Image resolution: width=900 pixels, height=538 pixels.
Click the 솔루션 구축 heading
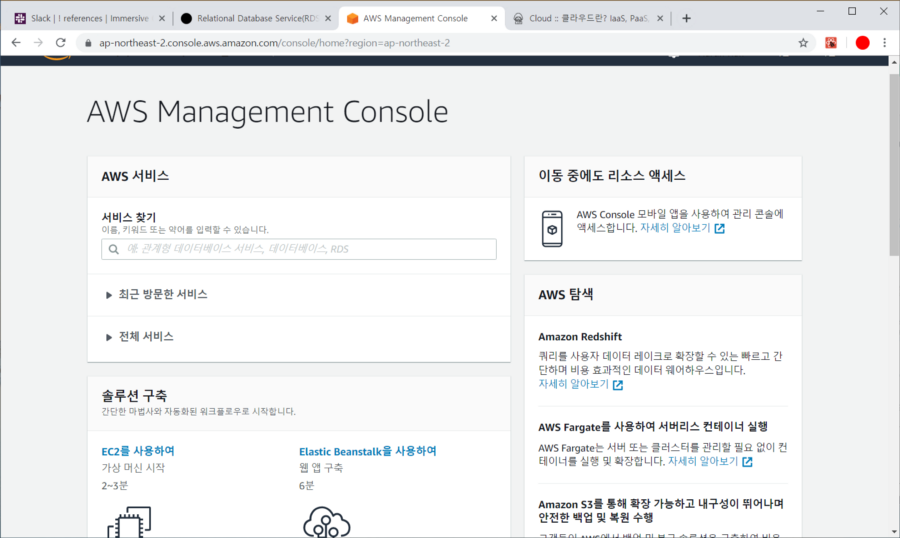coord(134,396)
